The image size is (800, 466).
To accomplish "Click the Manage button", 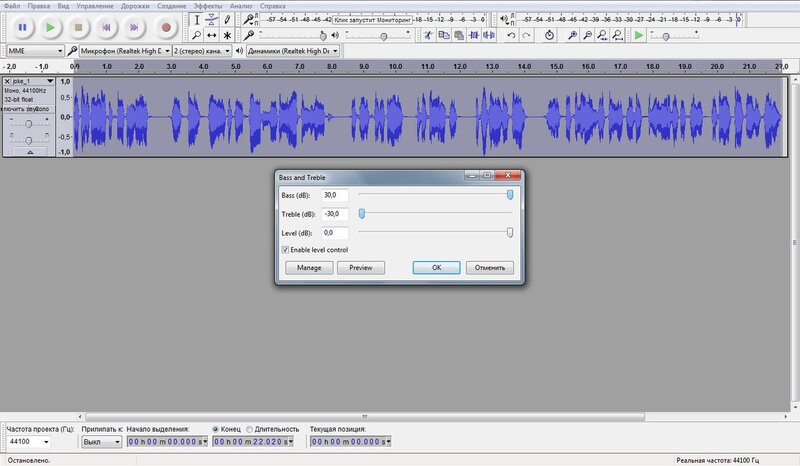I will [309, 268].
